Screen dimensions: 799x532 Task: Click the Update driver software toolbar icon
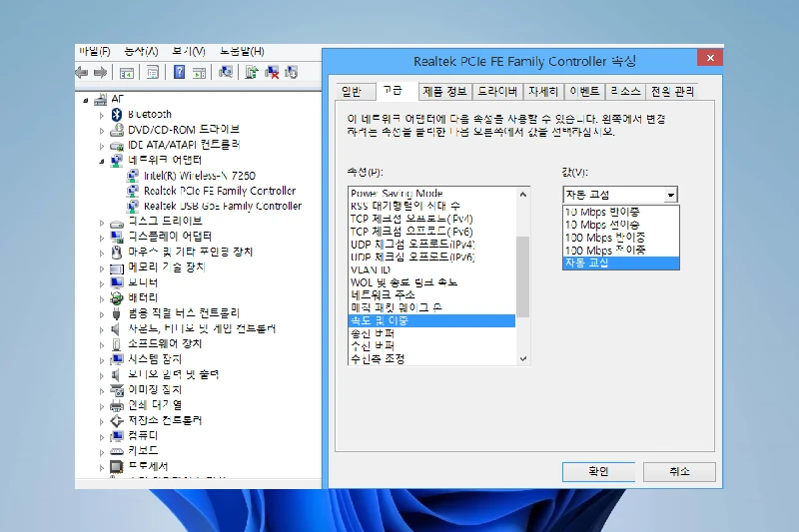[x=252, y=72]
